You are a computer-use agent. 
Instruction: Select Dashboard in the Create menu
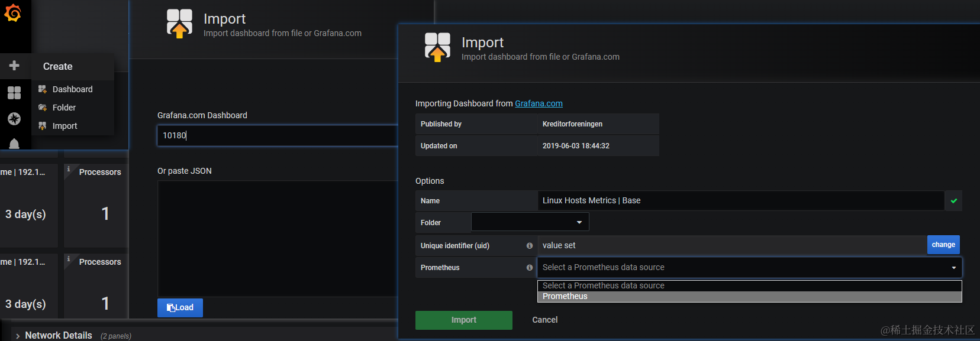(73, 89)
